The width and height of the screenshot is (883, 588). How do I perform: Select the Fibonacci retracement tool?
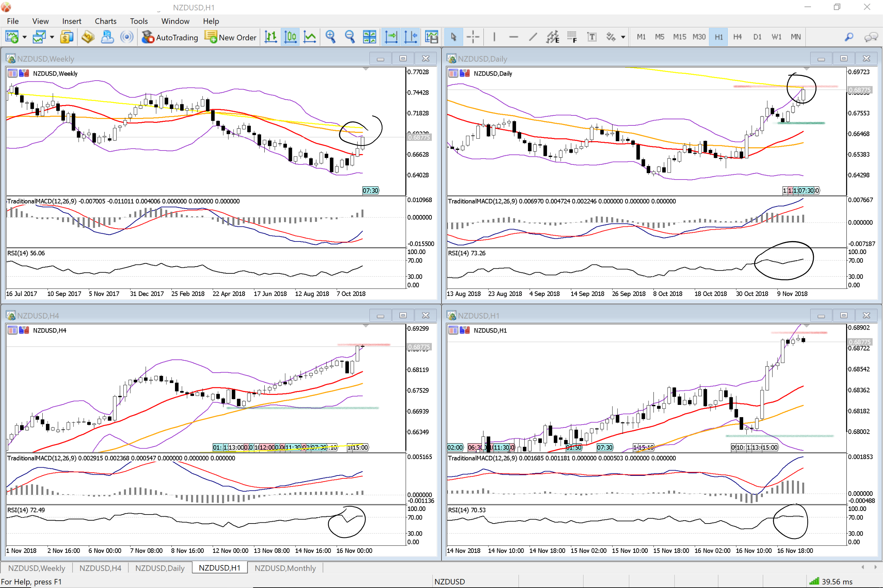[572, 37]
